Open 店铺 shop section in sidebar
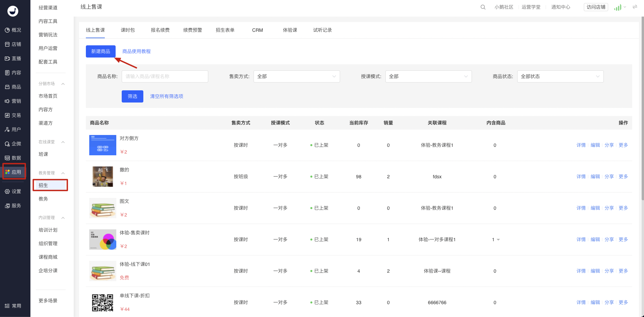Image resolution: width=644 pixels, height=317 pixels. click(13, 44)
